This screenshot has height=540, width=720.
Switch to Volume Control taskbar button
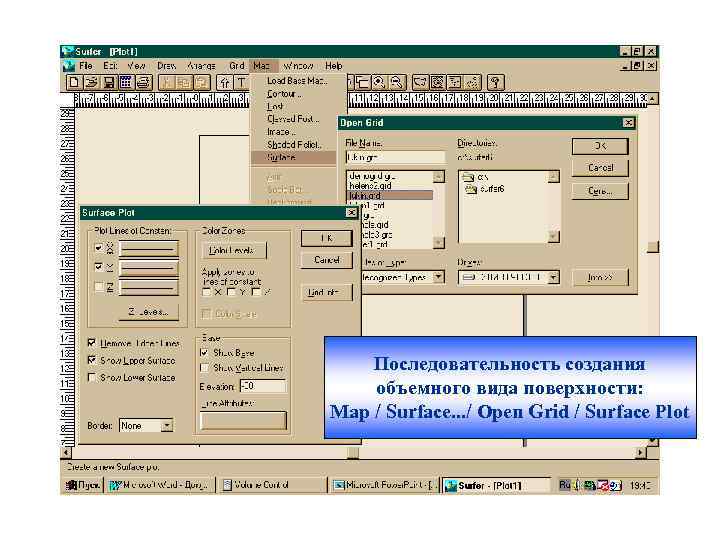(272, 485)
